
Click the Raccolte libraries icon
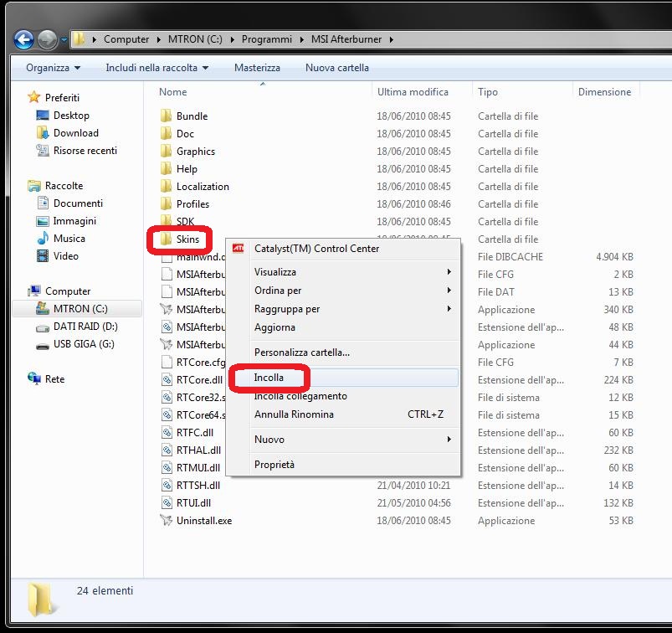coord(33,186)
